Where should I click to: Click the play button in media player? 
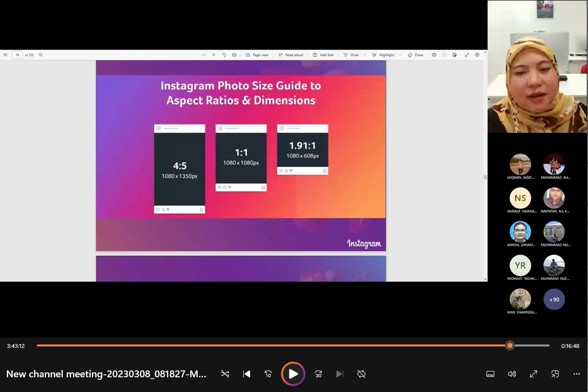click(x=293, y=374)
